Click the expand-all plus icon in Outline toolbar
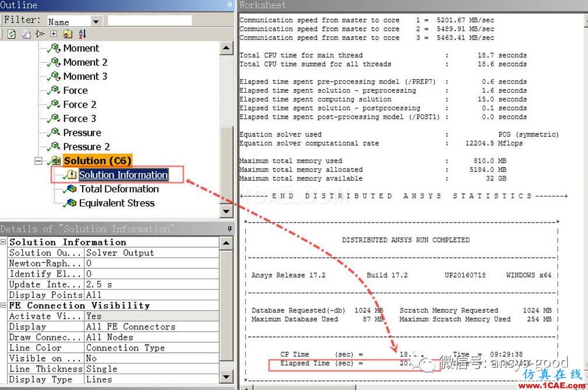 click(54, 34)
